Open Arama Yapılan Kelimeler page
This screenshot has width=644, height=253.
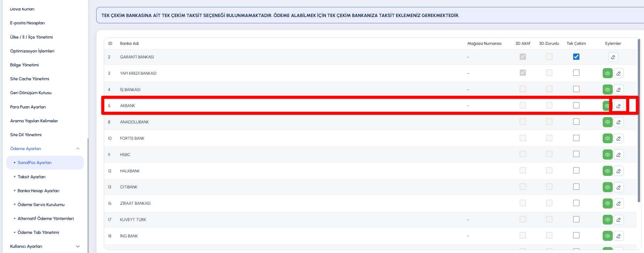[34, 121]
